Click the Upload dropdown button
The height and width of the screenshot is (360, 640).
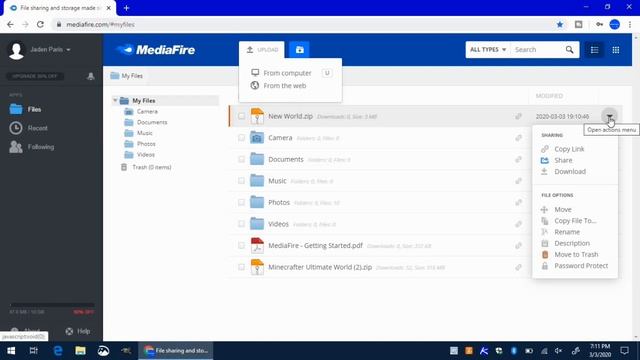click(x=262, y=50)
